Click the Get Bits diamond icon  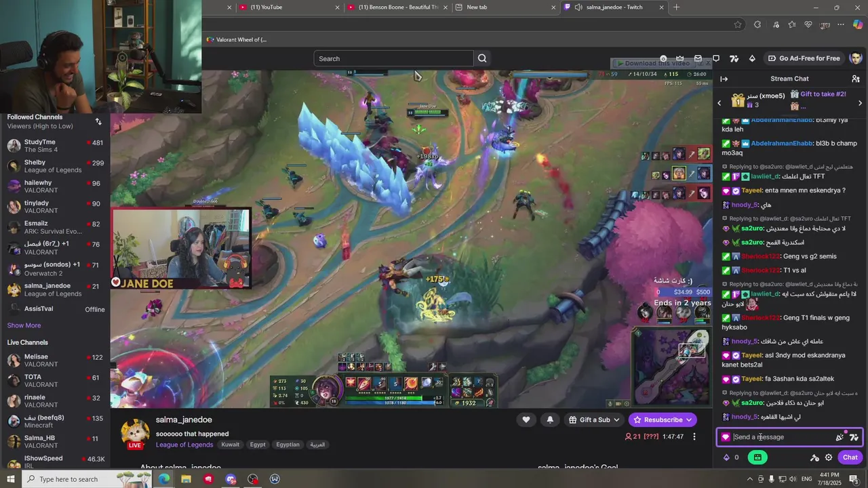pos(752,58)
